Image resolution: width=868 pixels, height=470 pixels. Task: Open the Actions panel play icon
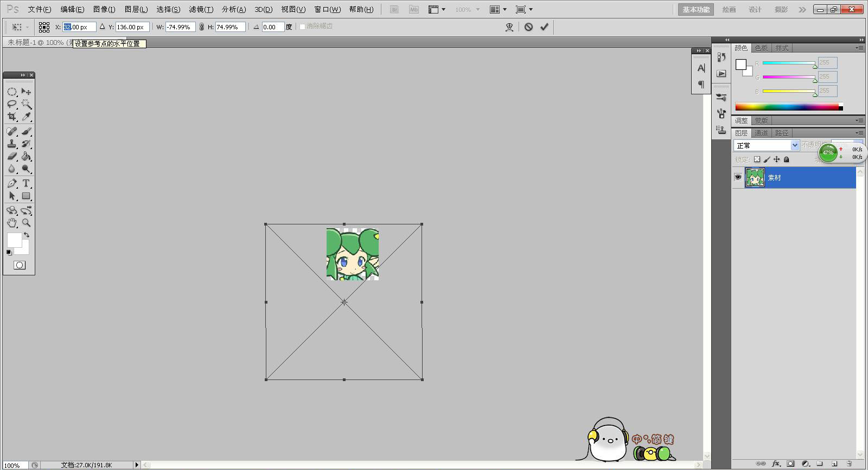[721, 73]
